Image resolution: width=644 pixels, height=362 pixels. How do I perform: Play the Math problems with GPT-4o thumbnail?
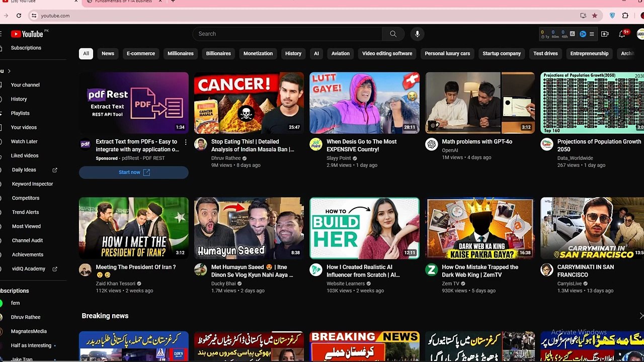pyautogui.click(x=480, y=103)
